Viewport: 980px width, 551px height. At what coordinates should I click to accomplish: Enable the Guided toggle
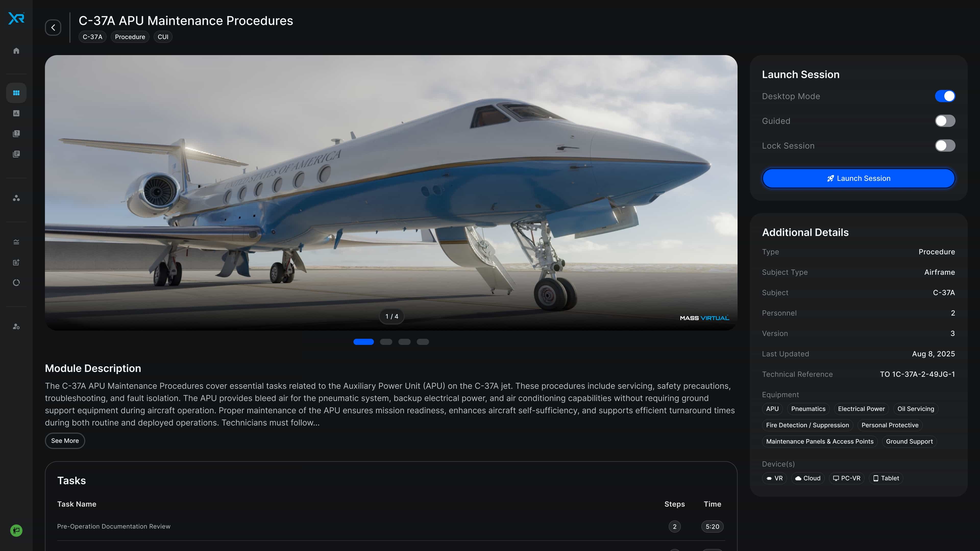(x=945, y=121)
